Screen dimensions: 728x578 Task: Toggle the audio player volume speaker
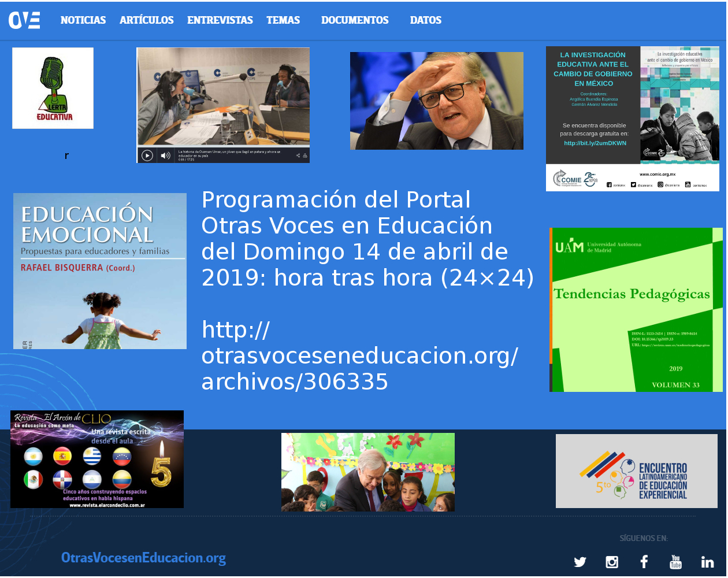click(x=165, y=155)
